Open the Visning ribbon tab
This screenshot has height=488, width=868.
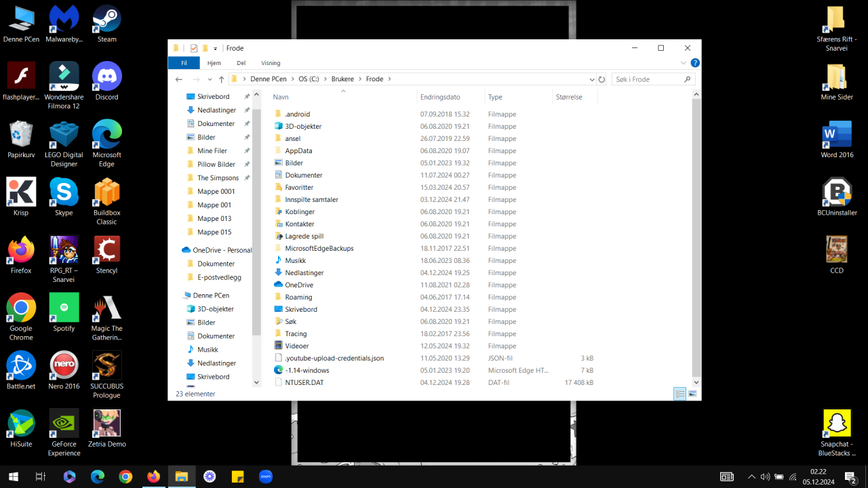tap(271, 63)
